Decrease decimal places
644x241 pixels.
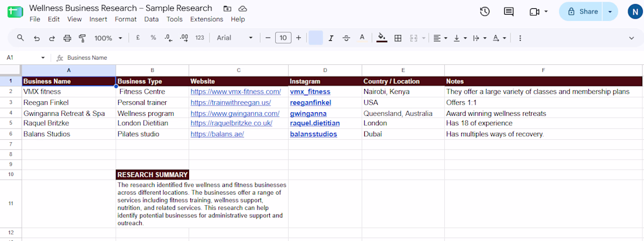pyautogui.click(x=169, y=38)
